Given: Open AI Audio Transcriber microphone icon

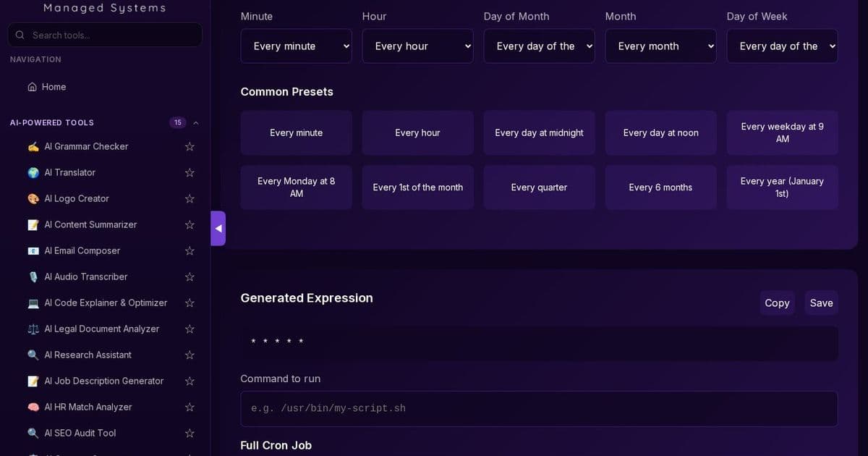Looking at the screenshot, I should click(33, 276).
